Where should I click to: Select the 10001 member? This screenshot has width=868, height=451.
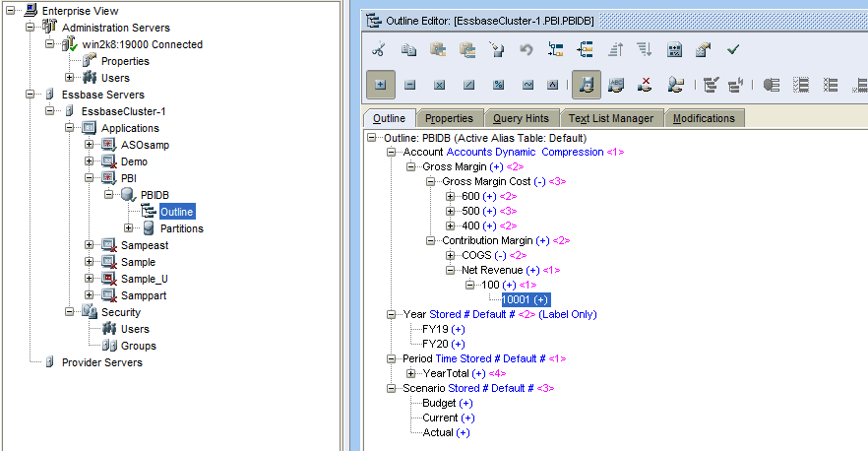tap(526, 299)
